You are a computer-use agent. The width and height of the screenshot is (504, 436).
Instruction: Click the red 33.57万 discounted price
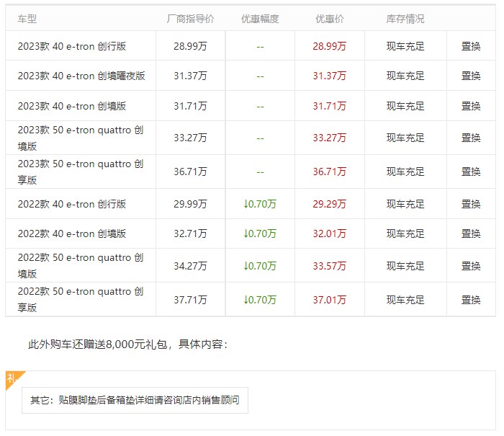330,266
